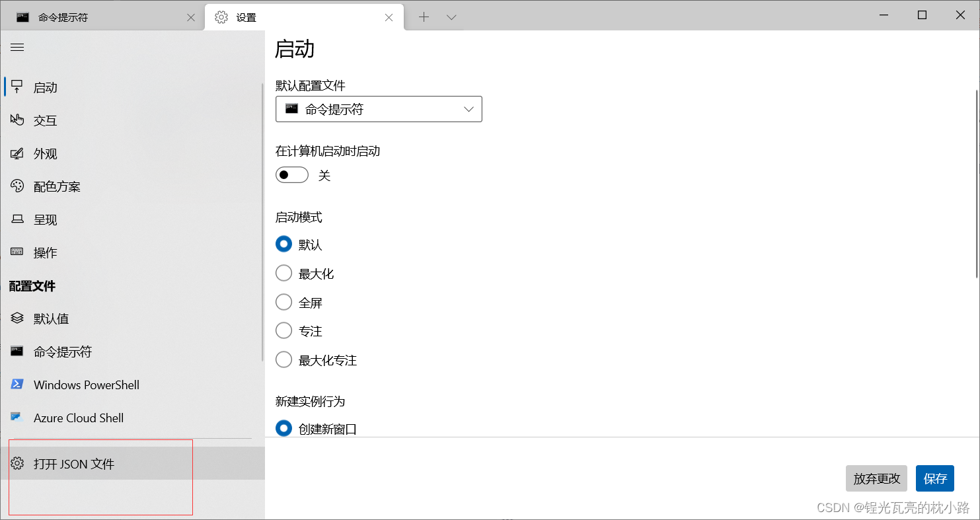Switch to the 设置 tab
Image resolution: width=980 pixels, height=520 pixels.
point(304,17)
